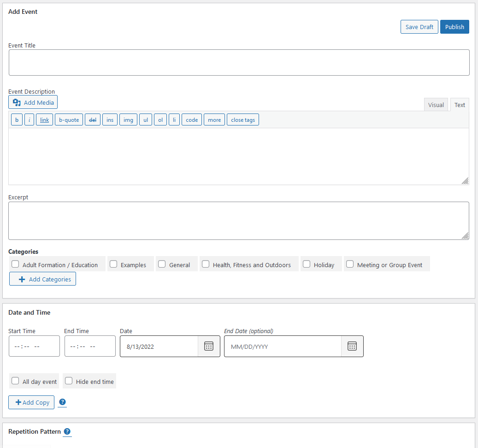The image size is (478, 448).
Task: Click the Save Draft button
Action: [419, 27]
